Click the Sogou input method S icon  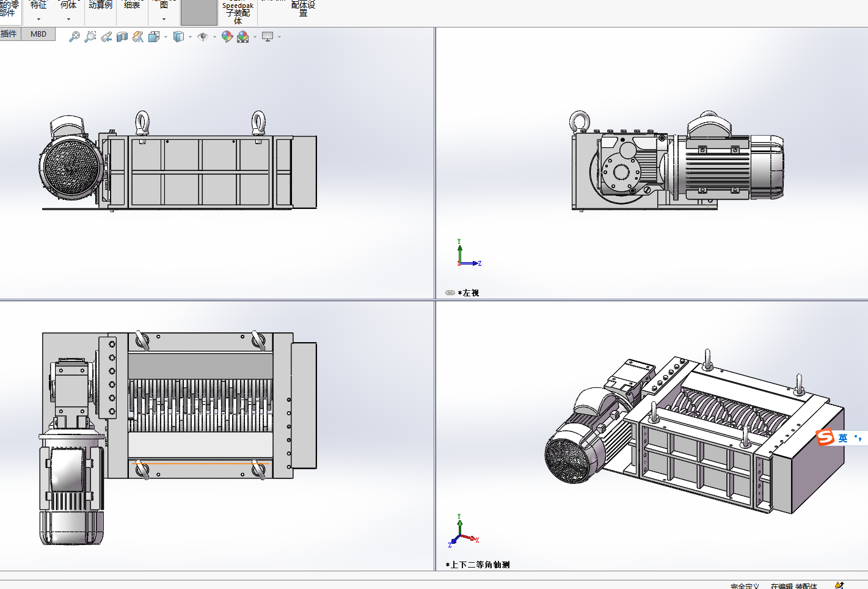tap(825, 437)
